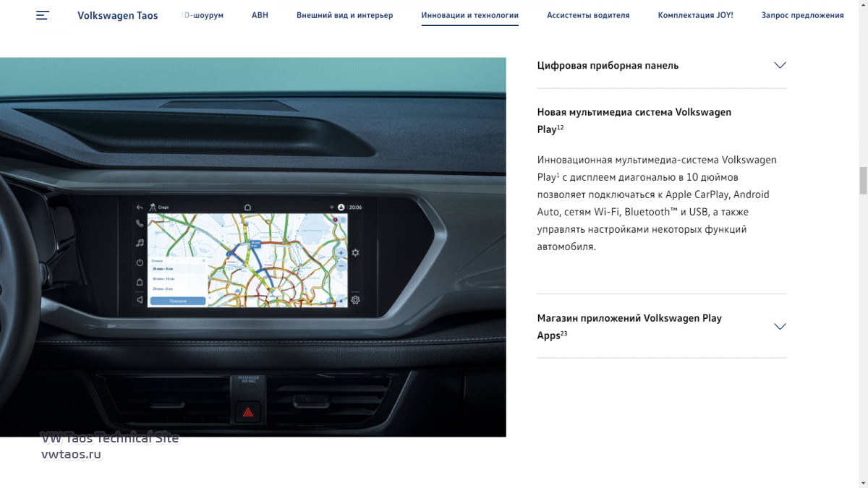Click the Volkswagen Taos title link
868x488 pixels.
coord(117,15)
